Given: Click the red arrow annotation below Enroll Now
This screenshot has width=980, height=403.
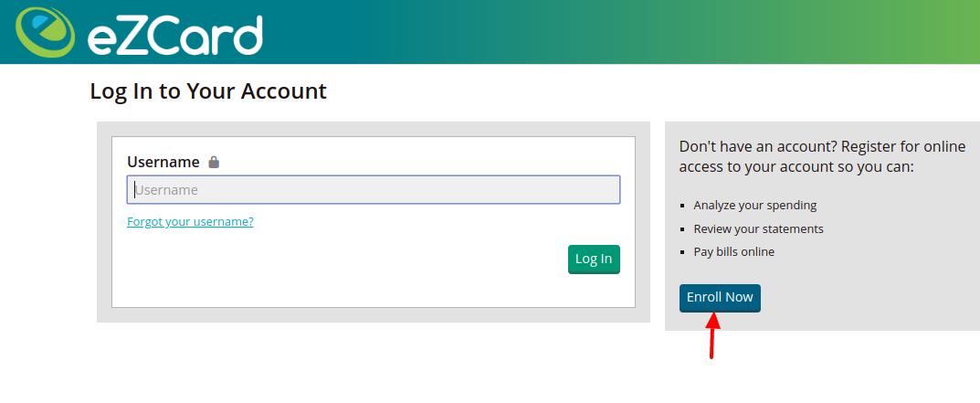Looking at the screenshot, I should tap(712, 335).
